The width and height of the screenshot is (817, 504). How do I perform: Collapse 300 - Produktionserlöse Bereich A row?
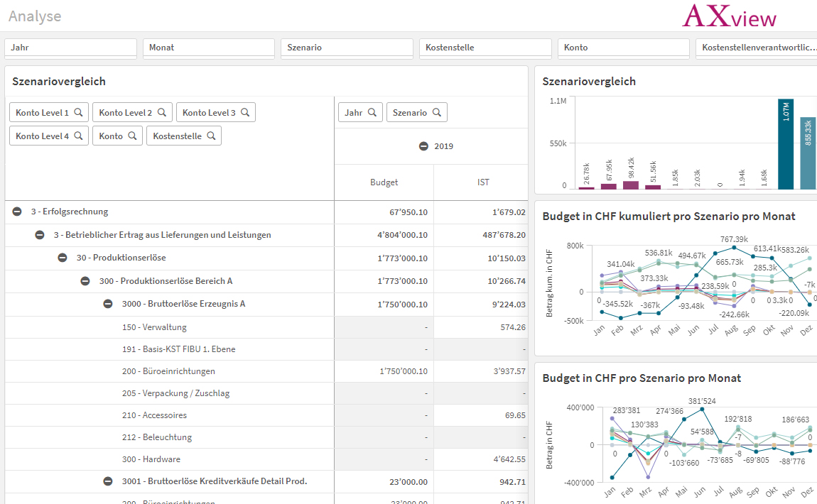point(85,281)
